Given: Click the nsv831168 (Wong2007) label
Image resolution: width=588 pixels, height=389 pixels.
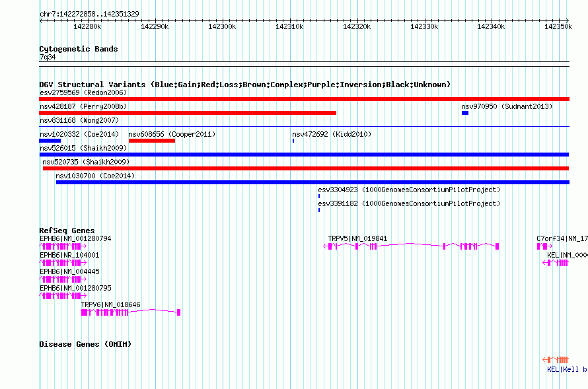Looking at the screenshot, I should click(x=79, y=120).
